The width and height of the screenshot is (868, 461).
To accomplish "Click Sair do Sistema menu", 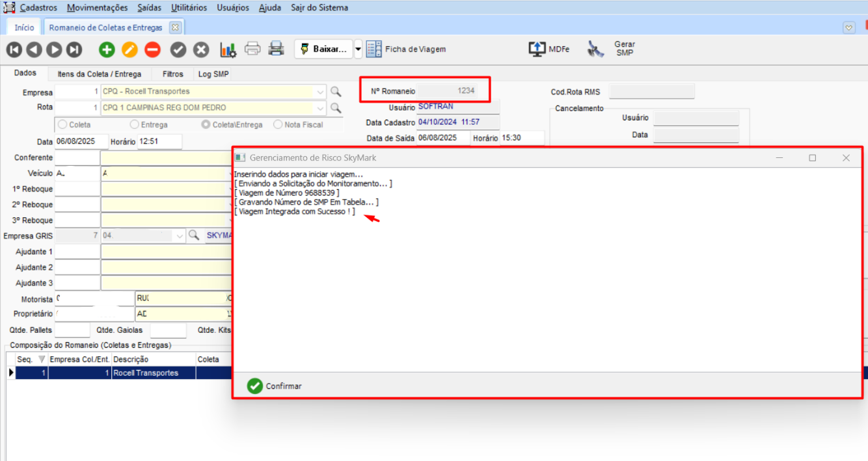I will [x=319, y=8].
